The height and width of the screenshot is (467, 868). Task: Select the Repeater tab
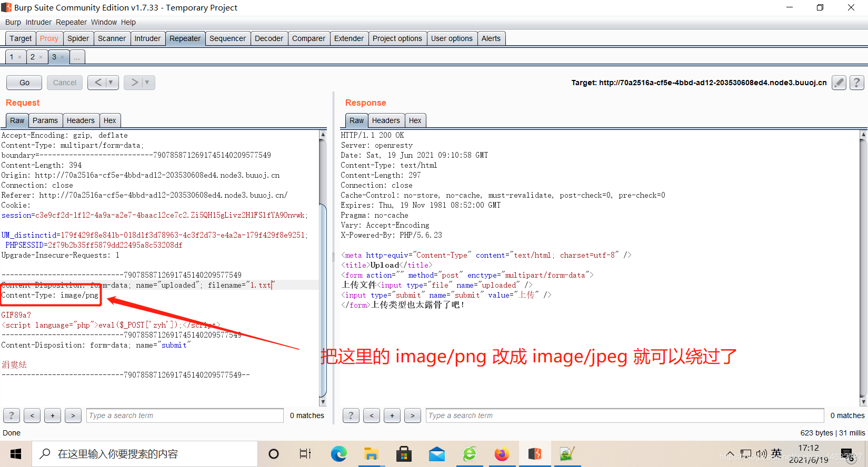point(185,38)
